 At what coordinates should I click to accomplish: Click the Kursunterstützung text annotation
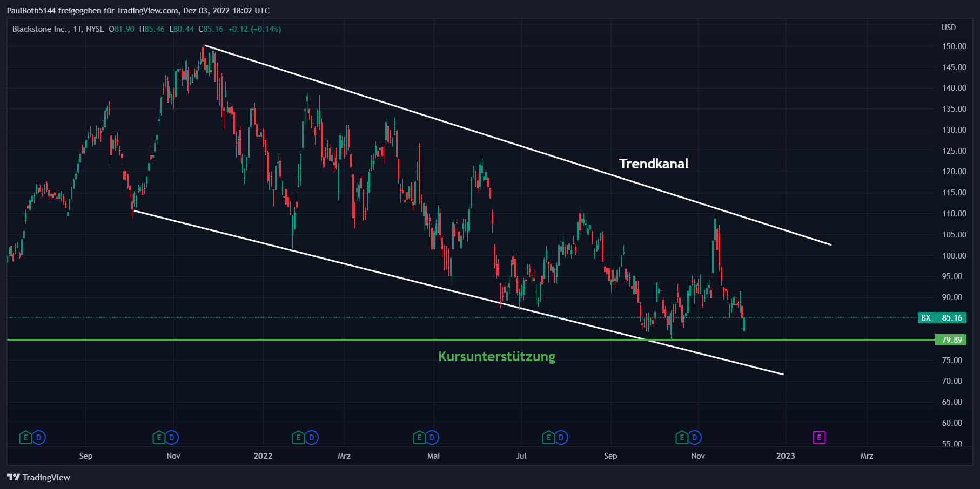[496, 357]
